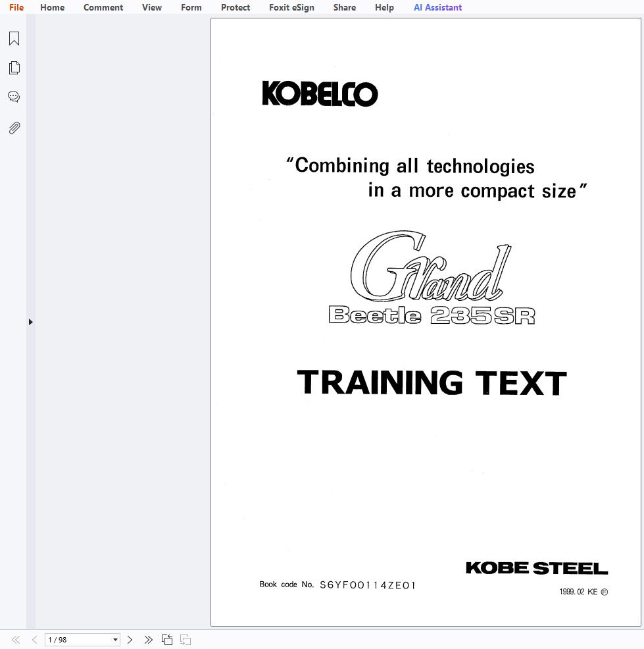Click the previous view icon in status bar
Screen dimensions: 644x649
pos(167,640)
